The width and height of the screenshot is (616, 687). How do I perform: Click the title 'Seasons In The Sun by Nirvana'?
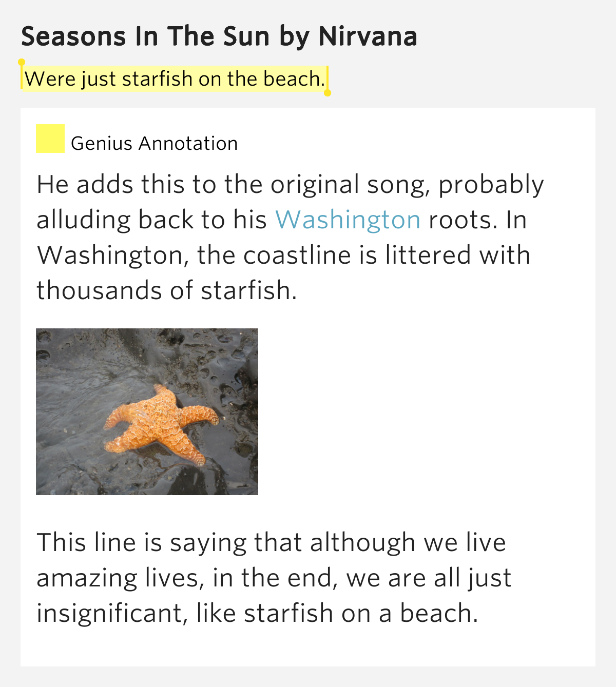click(219, 37)
